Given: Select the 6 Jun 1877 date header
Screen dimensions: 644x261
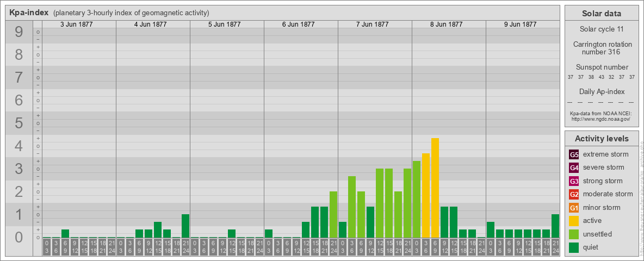Looking at the screenshot, I should [298, 24].
